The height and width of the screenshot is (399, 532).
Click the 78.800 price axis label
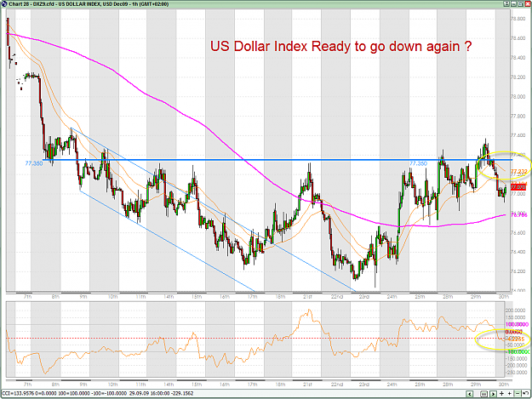pos(518,19)
